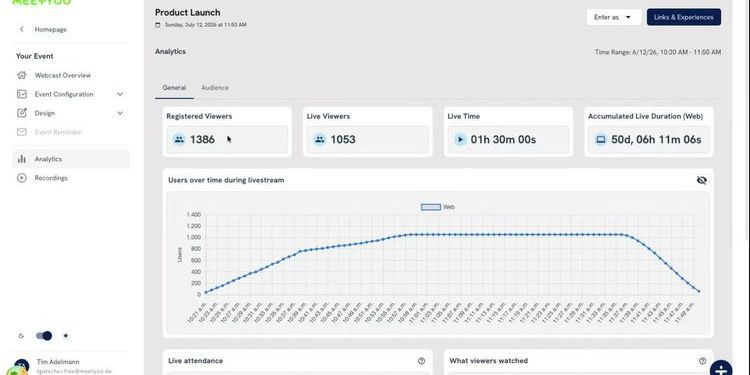Open the Enter as dropdown
Viewport: 750px width, 375px height.
614,17
